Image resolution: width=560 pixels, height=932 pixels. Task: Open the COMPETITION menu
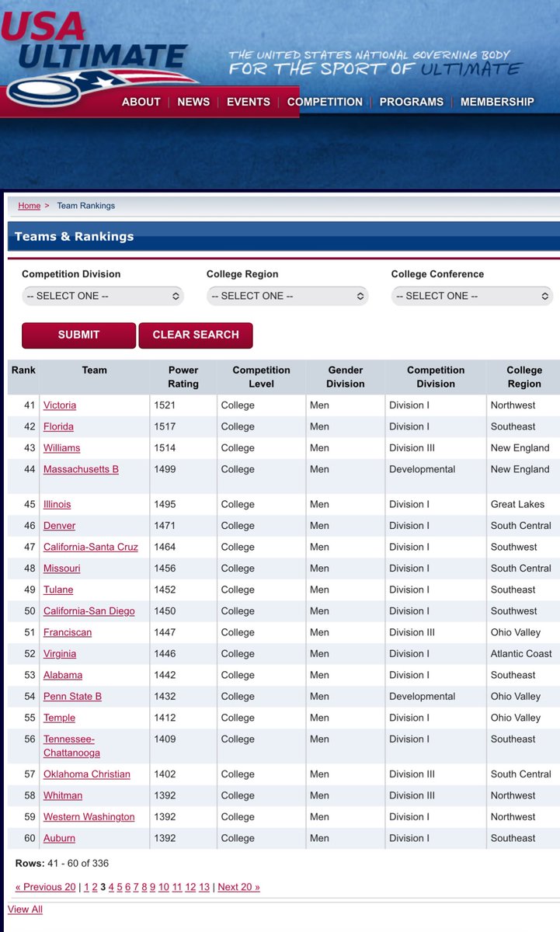325,102
